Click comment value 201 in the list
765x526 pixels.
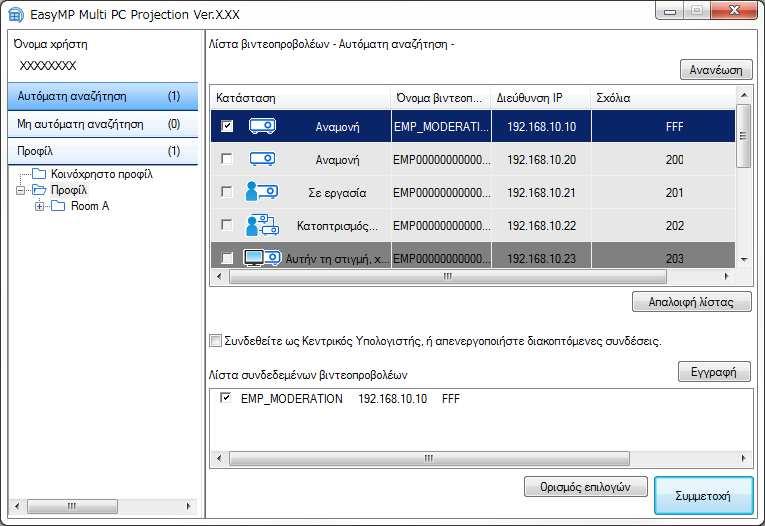click(674, 193)
